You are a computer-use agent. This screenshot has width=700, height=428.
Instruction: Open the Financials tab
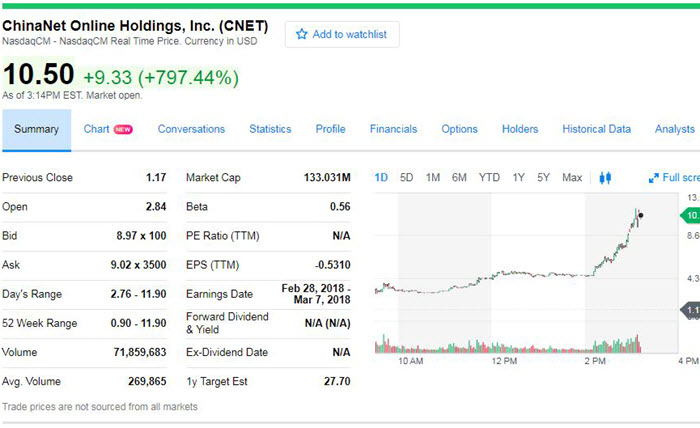coord(393,129)
